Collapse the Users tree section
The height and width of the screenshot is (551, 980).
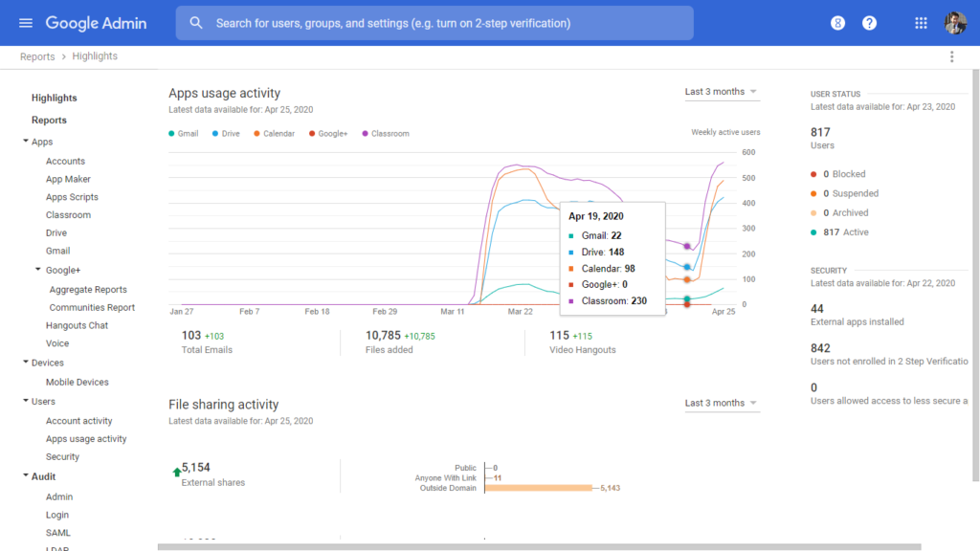pyautogui.click(x=26, y=401)
